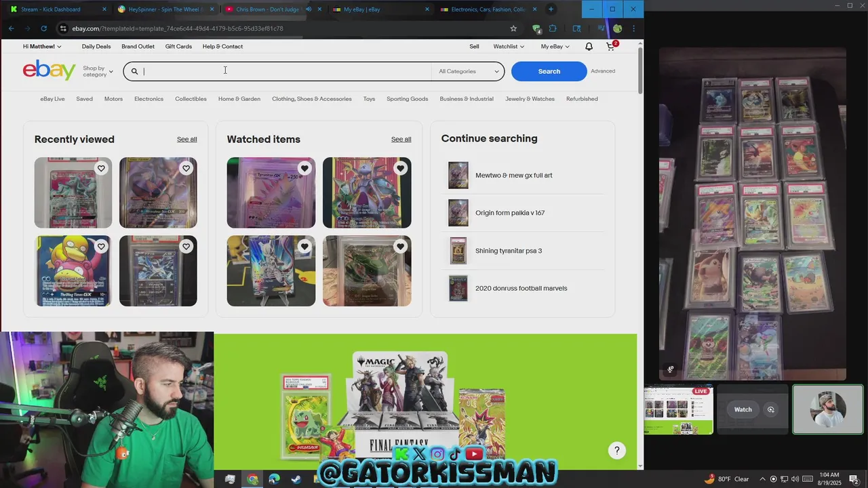The height and width of the screenshot is (488, 868).
Task: Click the search magnifier icon in search box
Action: click(x=134, y=71)
